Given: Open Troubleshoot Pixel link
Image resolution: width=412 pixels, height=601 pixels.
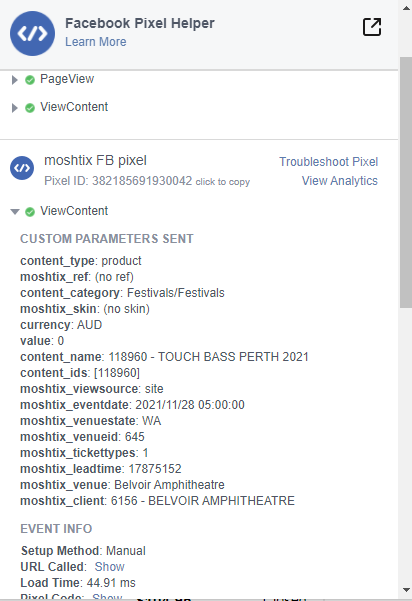Looking at the screenshot, I should click(328, 162).
